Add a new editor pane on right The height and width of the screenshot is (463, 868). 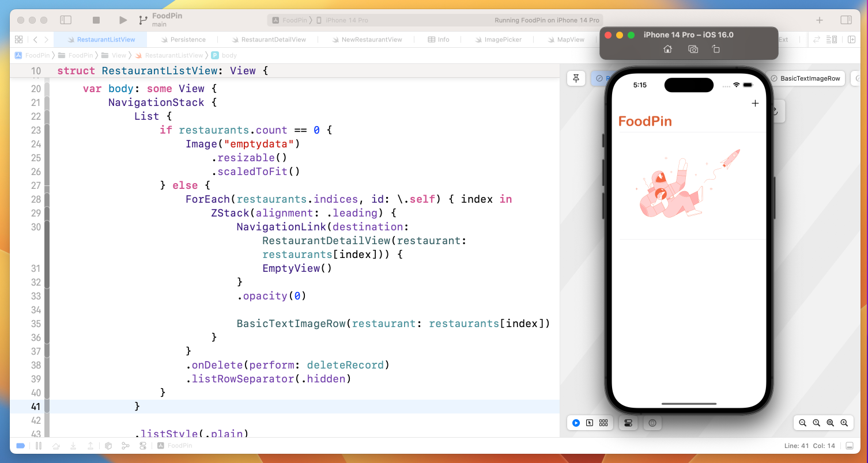(x=851, y=40)
